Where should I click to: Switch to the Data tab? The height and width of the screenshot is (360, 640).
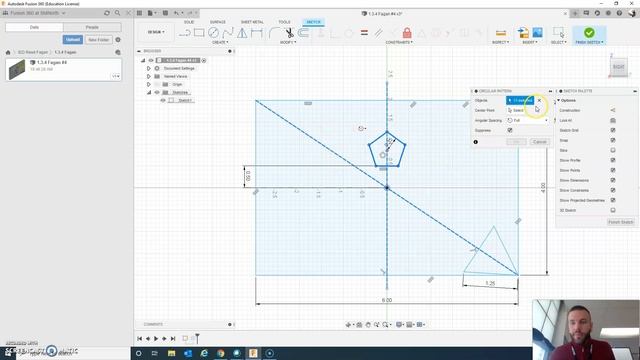coord(34,27)
